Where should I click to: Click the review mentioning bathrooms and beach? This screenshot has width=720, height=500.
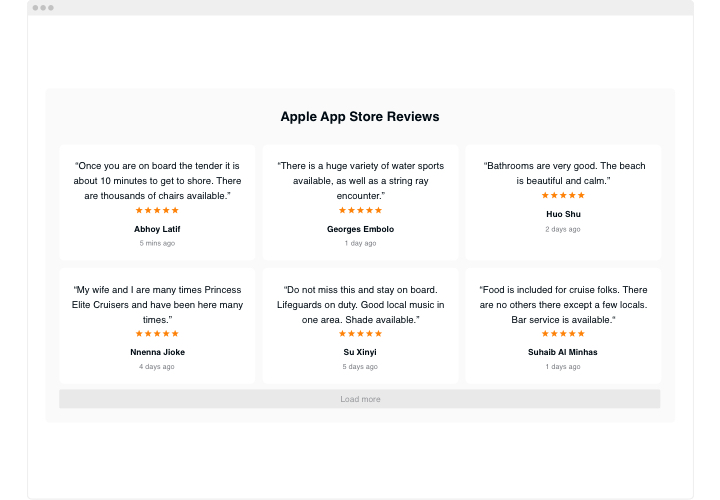pos(563,173)
